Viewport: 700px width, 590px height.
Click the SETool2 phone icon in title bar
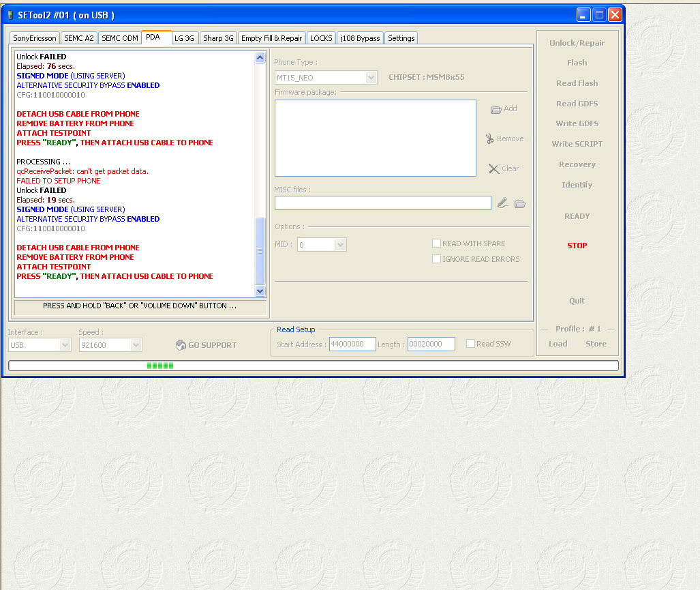click(x=10, y=15)
